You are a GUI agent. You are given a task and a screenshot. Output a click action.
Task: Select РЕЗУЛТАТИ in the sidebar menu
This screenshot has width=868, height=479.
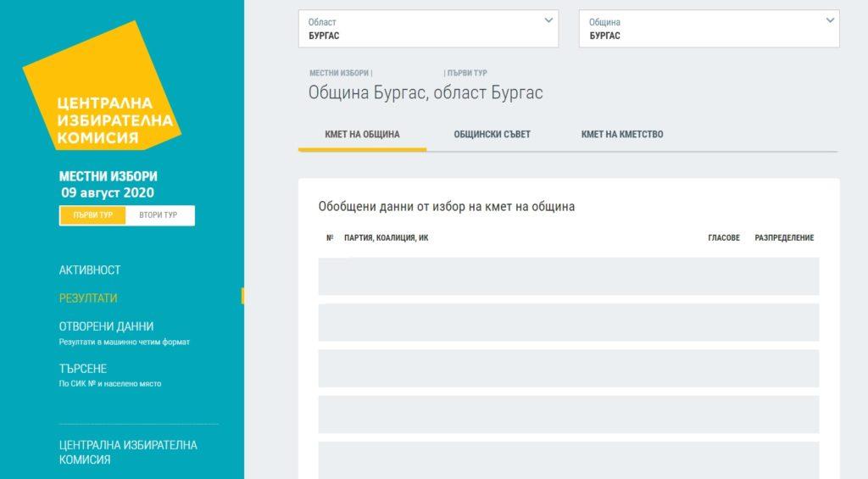88,298
